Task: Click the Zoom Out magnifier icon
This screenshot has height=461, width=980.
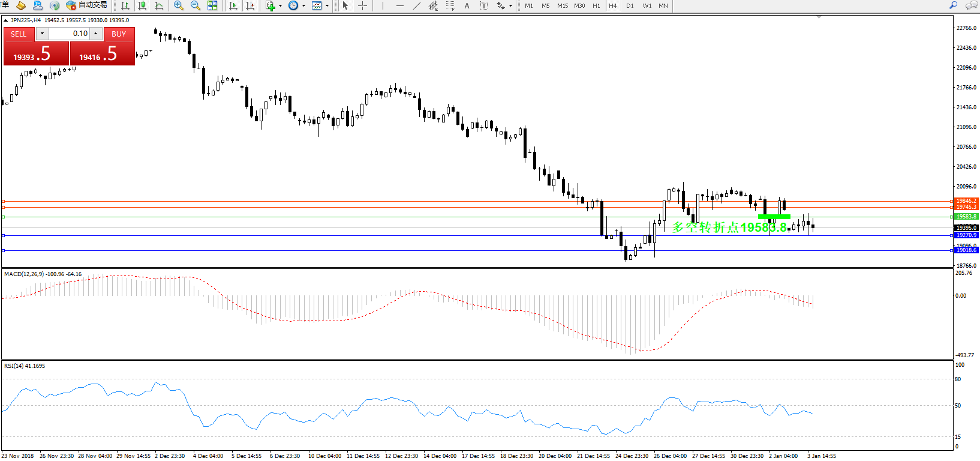Action: 195,5
